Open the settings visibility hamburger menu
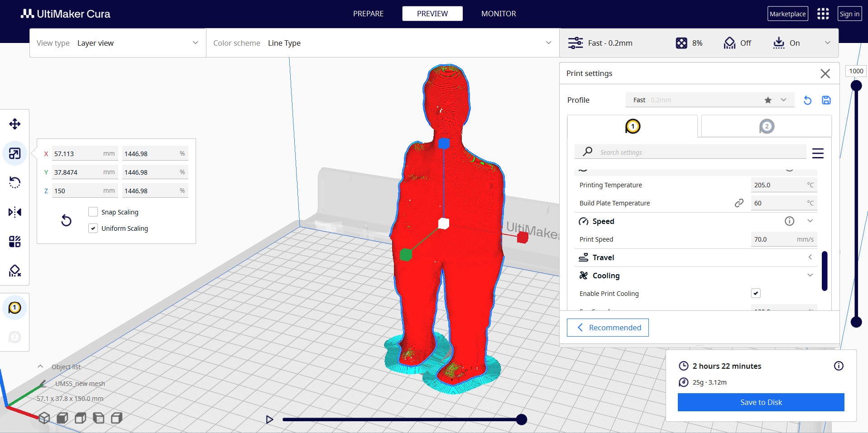 tap(818, 153)
